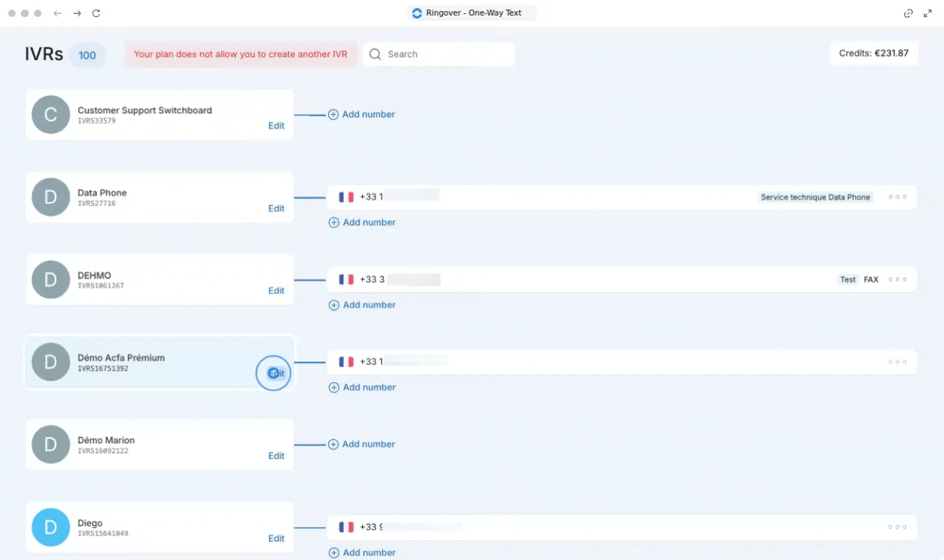Click the IVRS1061267 identifier text

pyautogui.click(x=101, y=285)
